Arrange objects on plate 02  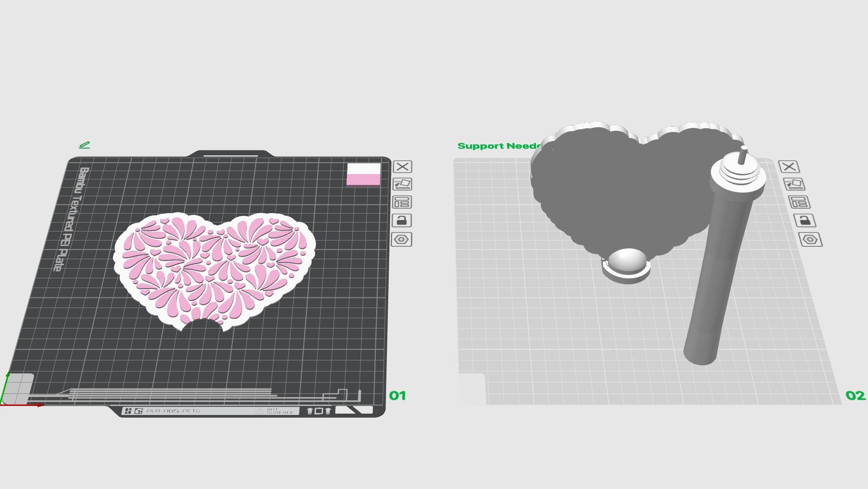click(x=799, y=202)
